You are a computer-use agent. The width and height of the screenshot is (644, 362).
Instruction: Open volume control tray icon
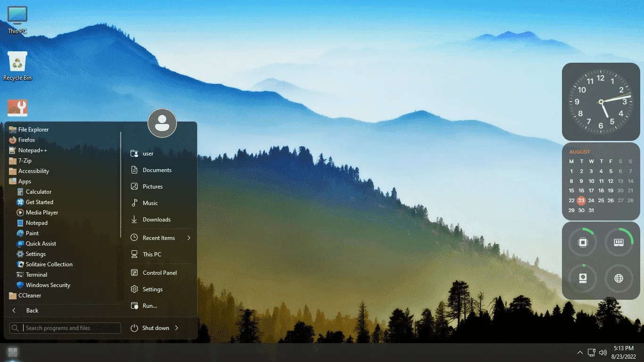tap(603, 353)
